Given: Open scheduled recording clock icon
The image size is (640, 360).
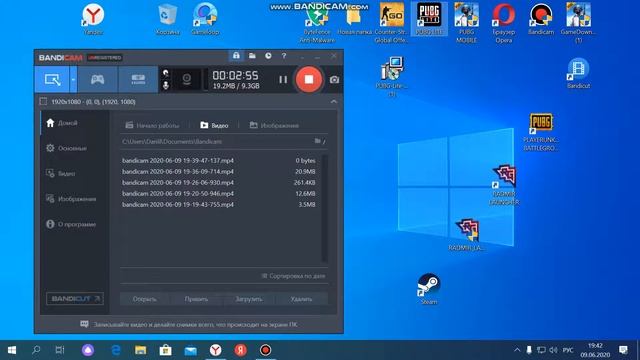Looking at the screenshot, I should coord(268,56).
